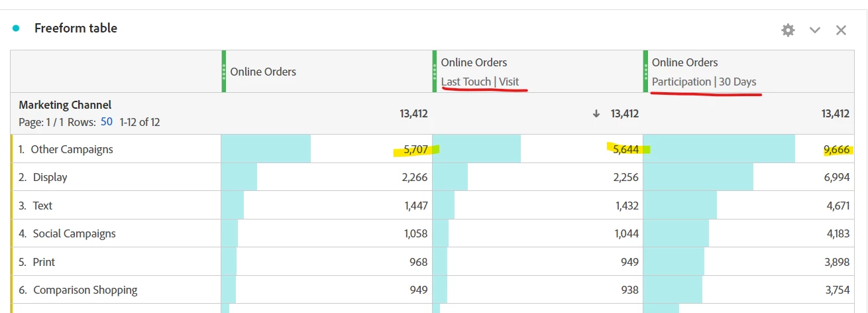Screen dimensions: 868x313
Task: Click value 968 for Print
Action: click(419, 262)
